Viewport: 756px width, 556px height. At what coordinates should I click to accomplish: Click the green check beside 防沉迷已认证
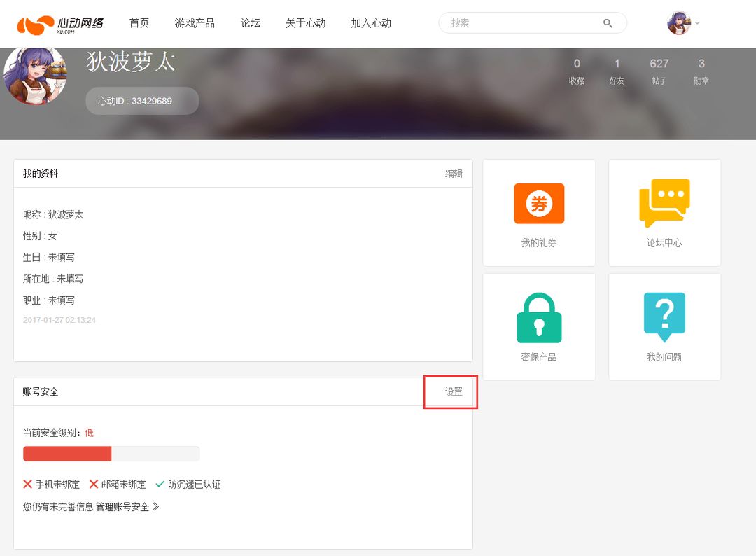[x=160, y=484]
